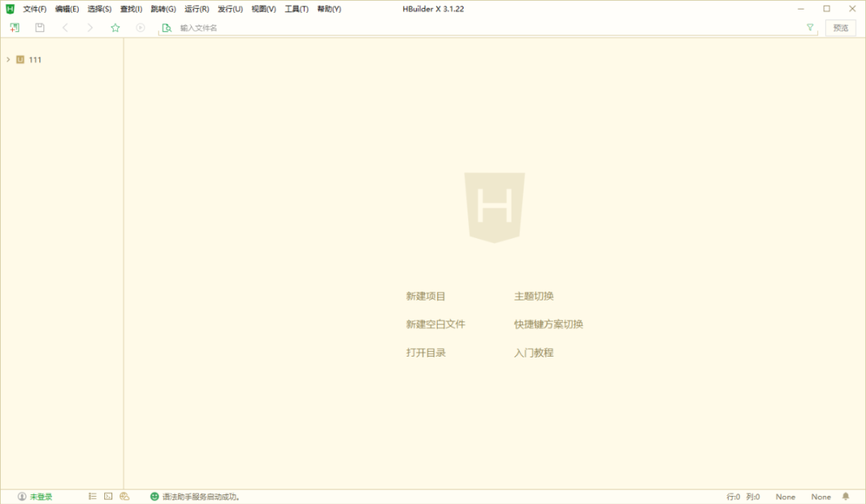The width and height of the screenshot is (866, 504).
Task: Open the 视图(V) menu
Action: (x=264, y=9)
